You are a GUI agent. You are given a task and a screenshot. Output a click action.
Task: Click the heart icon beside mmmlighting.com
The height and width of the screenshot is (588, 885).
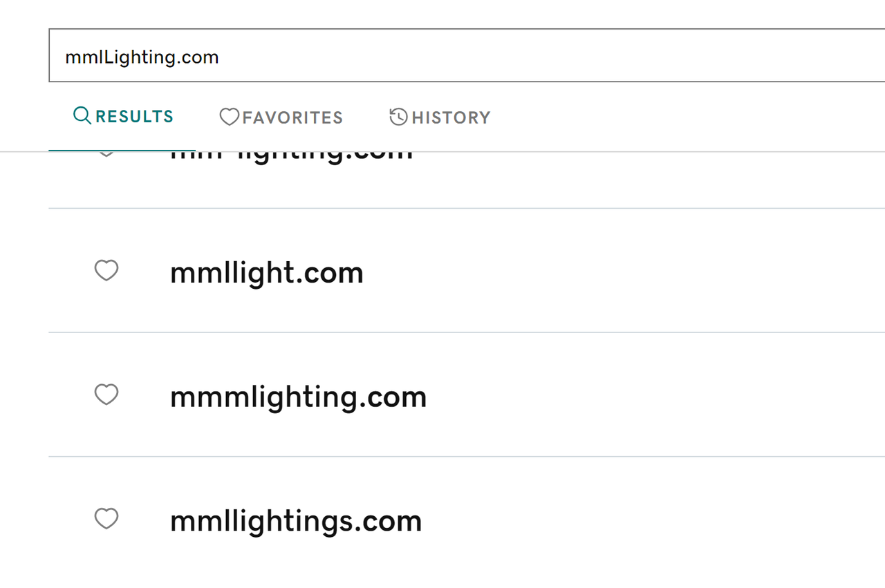pyautogui.click(x=106, y=395)
